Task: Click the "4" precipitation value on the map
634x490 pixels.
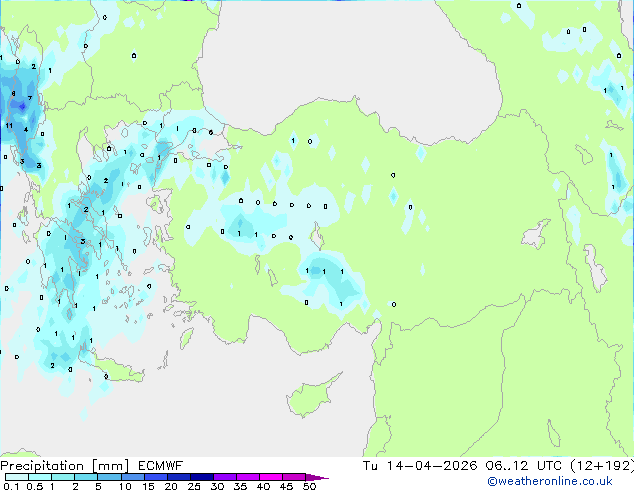Action: [x=26, y=130]
